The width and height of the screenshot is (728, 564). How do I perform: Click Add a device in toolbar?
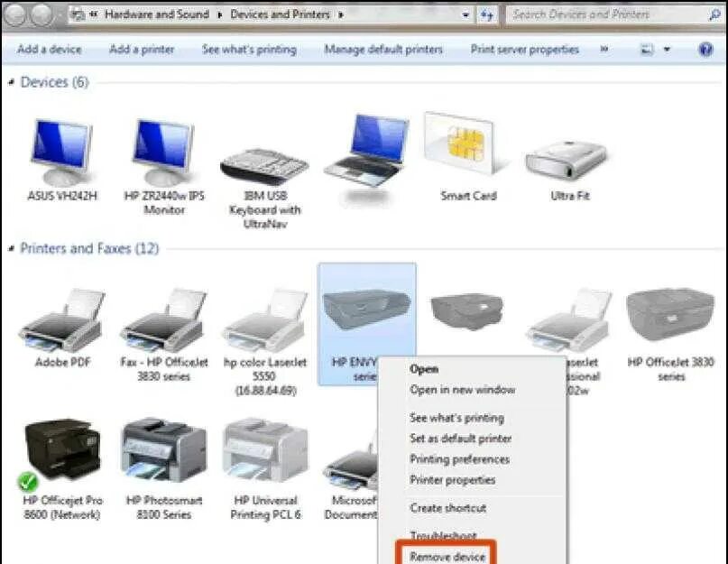(50, 50)
